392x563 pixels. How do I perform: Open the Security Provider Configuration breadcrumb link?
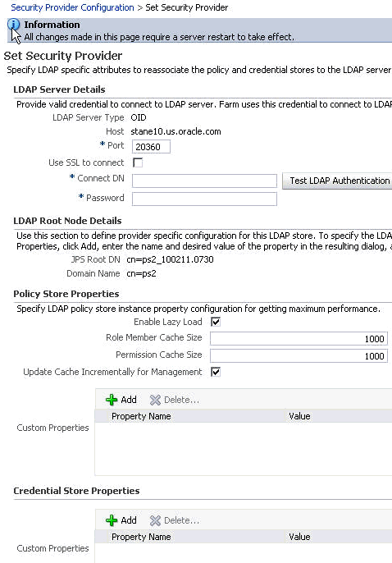tap(72, 7)
